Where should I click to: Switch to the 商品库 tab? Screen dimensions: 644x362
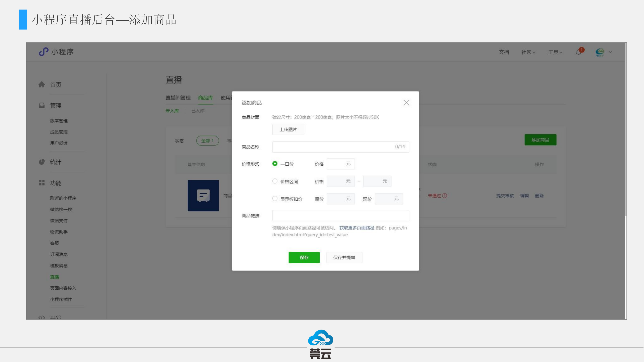tap(206, 98)
